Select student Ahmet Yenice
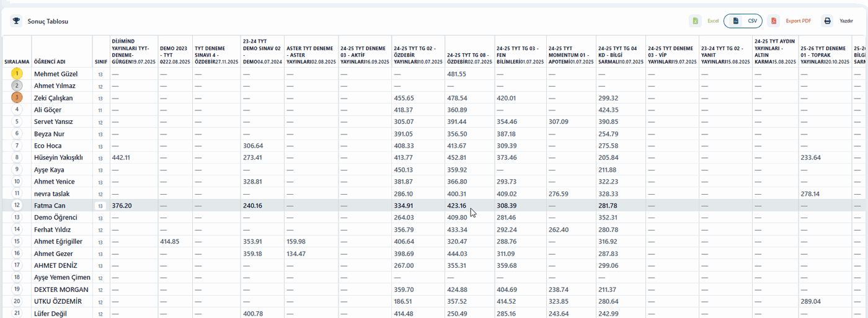Screen dimensions: 868x318 [54, 182]
